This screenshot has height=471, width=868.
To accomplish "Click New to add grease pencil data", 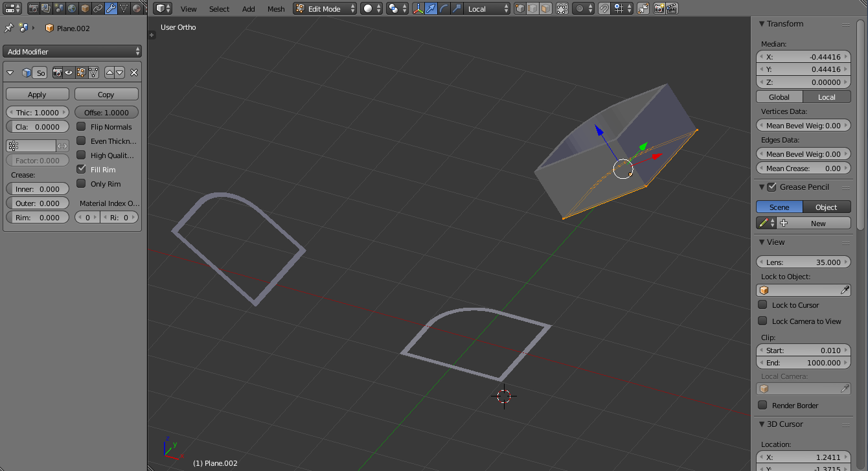I will [814, 223].
